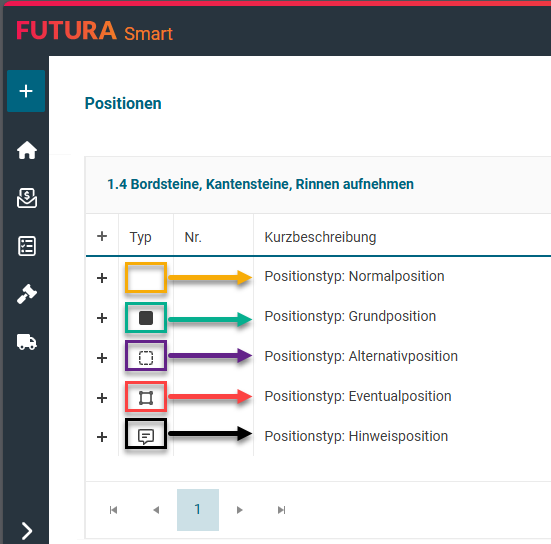Jump to last page arrow
Viewport: 551px width, 544px height.
click(281, 510)
